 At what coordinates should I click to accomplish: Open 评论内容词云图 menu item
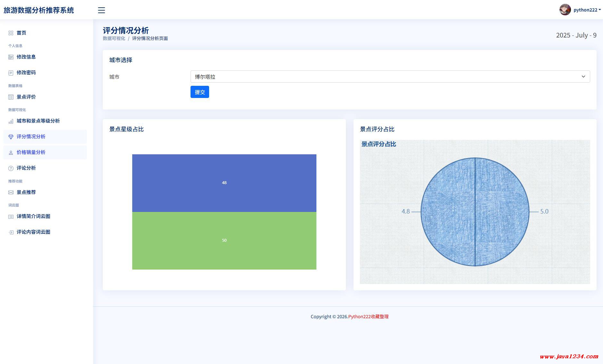click(x=33, y=232)
